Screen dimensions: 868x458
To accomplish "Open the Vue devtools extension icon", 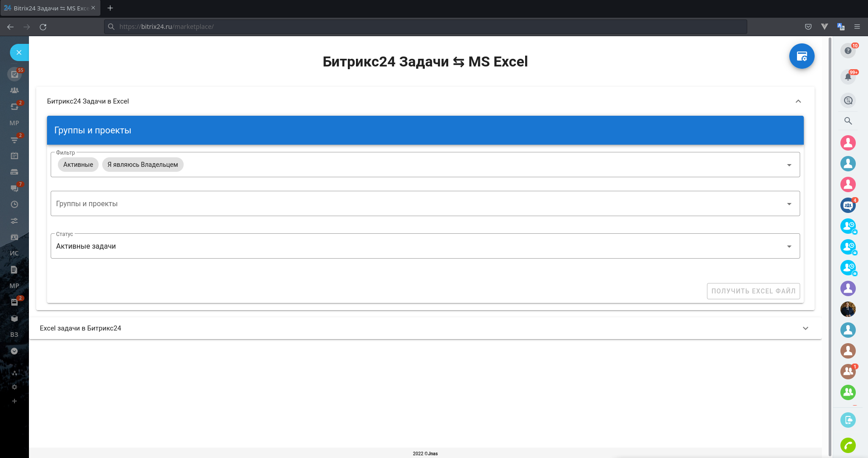I will point(825,27).
